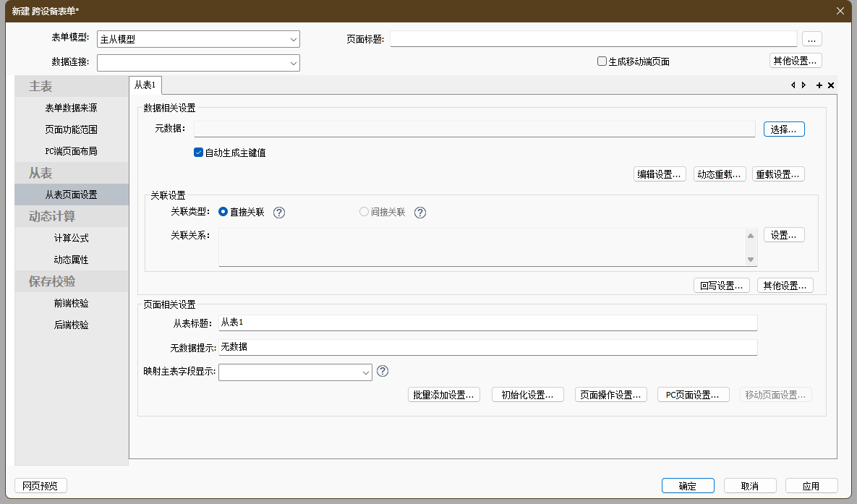
Task: Switch to the 从表1 tab
Action: click(145, 85)
